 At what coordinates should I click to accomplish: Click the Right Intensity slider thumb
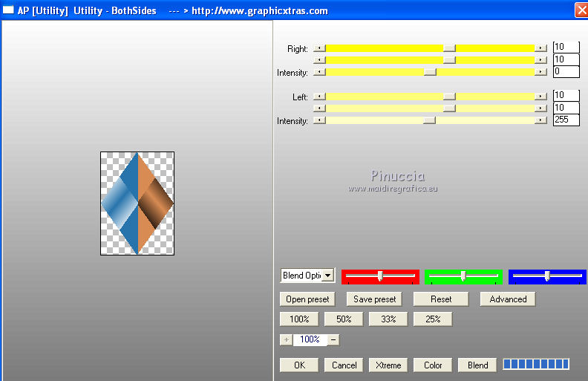point(430,71)
